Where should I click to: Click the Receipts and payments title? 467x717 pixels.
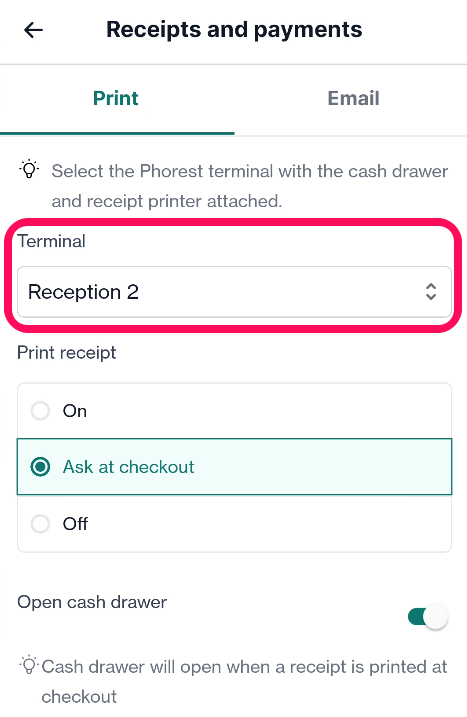pos(234,30)
